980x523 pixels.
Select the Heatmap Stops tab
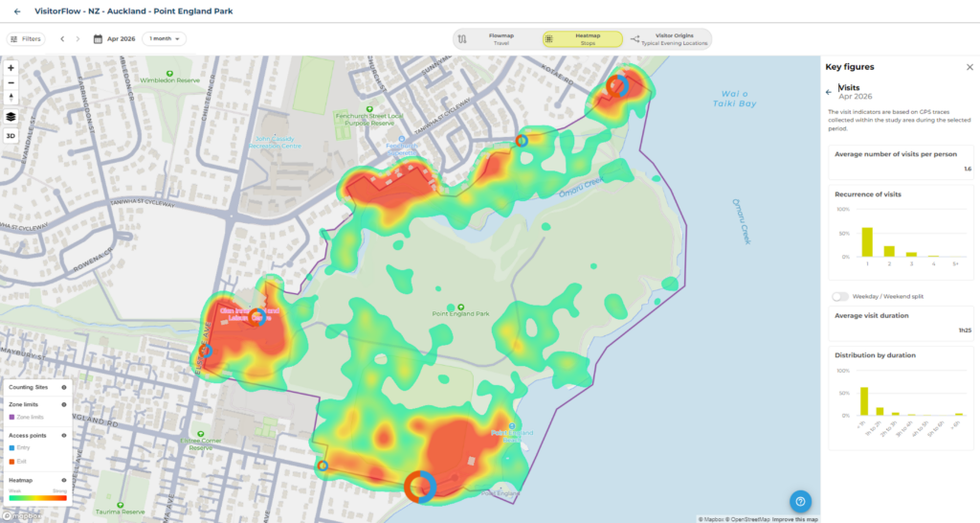tap(583, 38)
